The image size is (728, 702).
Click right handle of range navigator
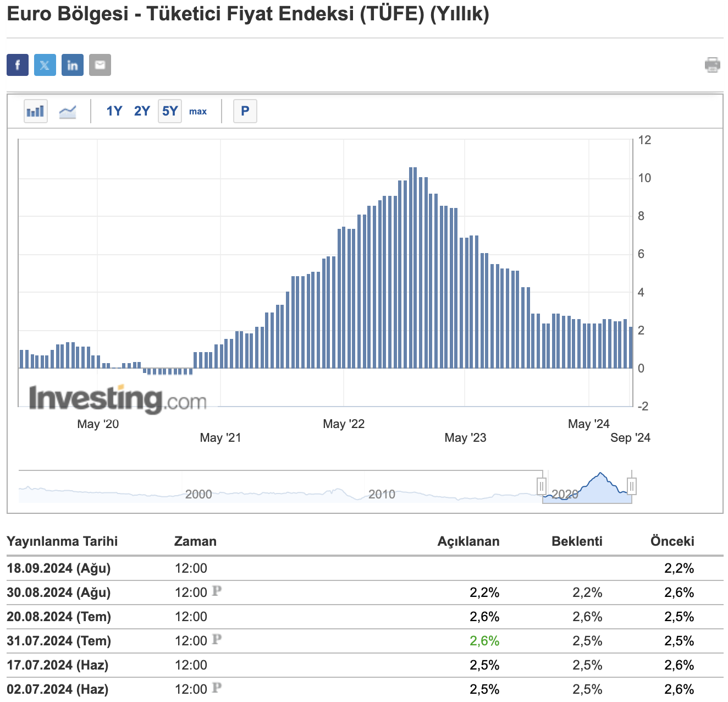[632, 486]
